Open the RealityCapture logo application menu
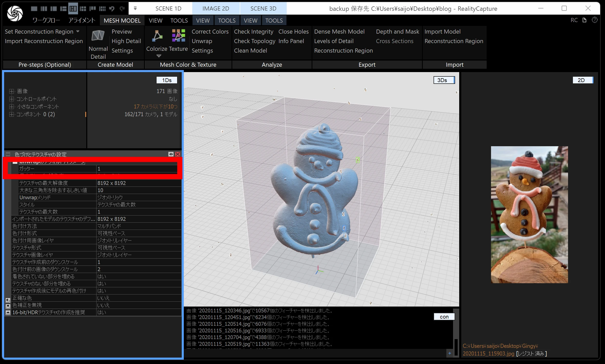This screenshot has width=605, height=364. point(15,13)
